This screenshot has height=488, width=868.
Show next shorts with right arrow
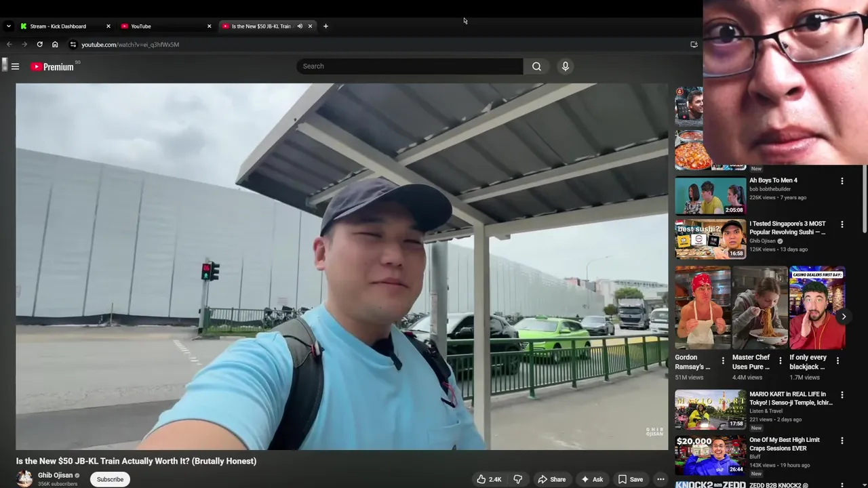[x=844, y=317]
